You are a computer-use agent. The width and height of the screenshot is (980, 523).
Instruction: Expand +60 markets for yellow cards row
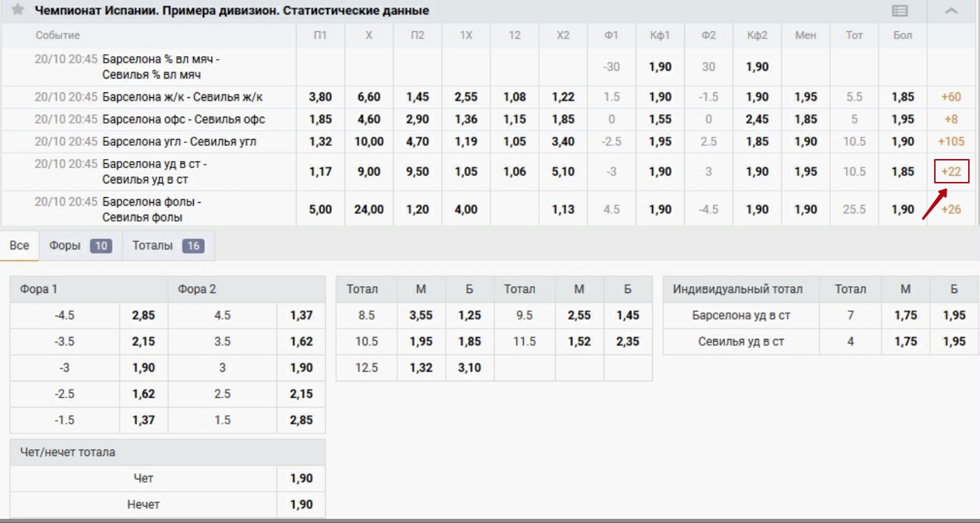click(x=951, y=97)
